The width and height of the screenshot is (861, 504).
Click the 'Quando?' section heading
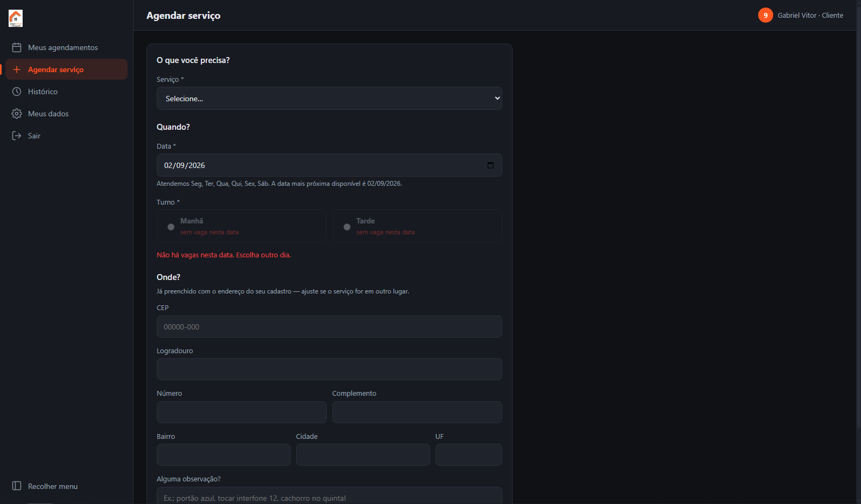tap(173, 127)
